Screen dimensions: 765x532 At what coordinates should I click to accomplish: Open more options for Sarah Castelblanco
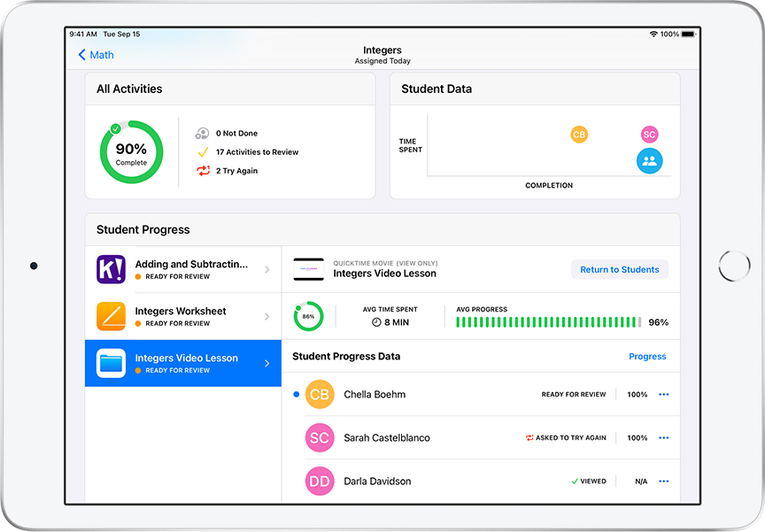(663, 438)
